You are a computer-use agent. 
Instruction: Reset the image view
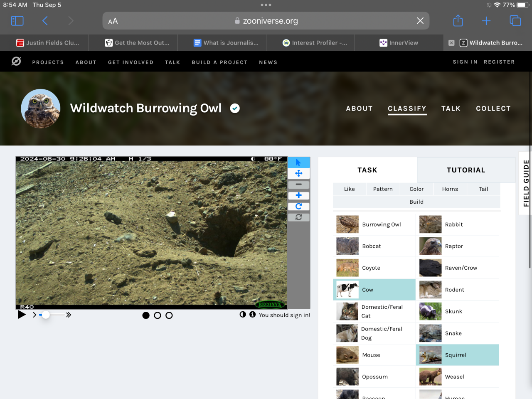[x=298, y=217]
